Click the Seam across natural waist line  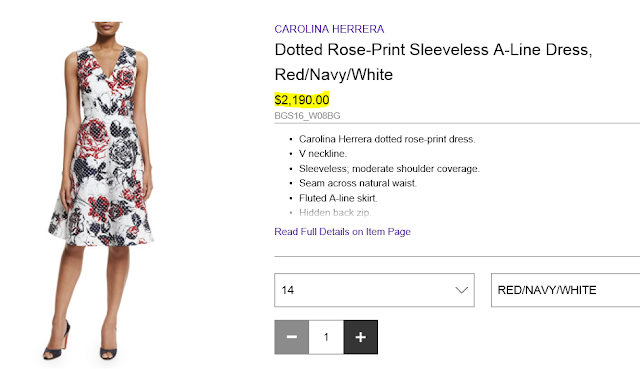coord(358,183)
